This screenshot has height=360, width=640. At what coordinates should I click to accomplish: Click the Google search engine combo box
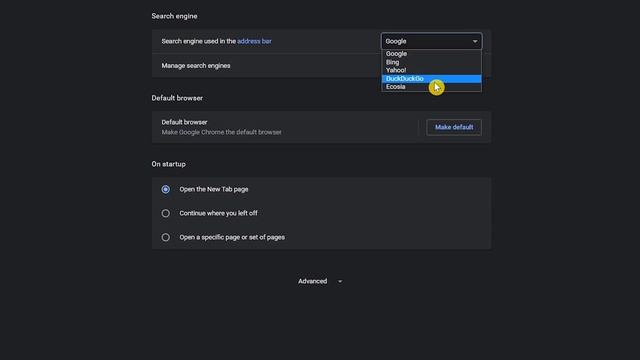[431, 41]
